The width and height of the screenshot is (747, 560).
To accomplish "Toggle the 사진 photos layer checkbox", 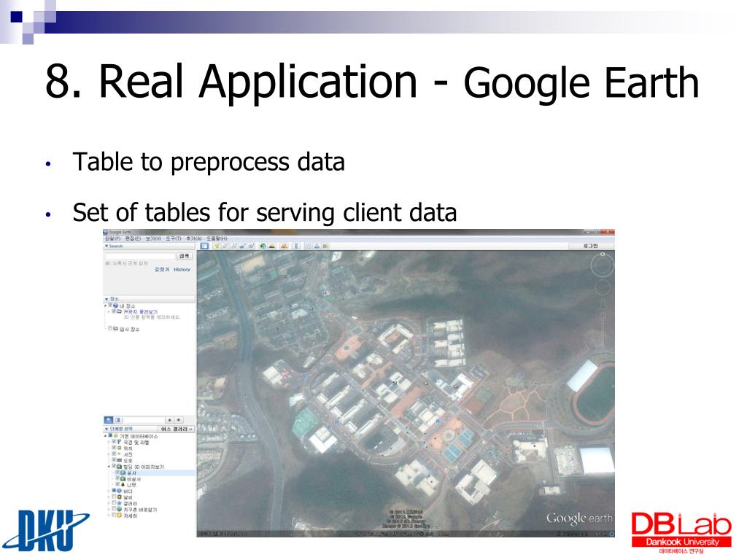I will [114, 454].
